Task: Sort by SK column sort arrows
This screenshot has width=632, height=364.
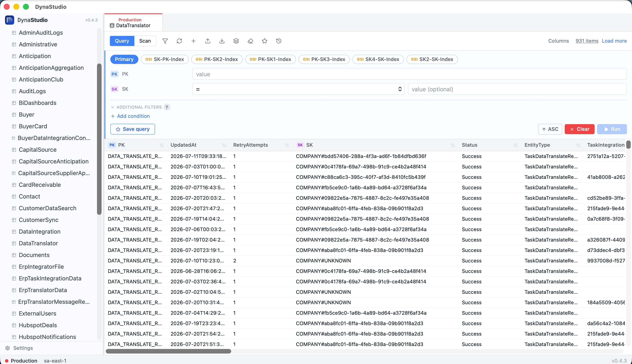Action: (453, 145)
